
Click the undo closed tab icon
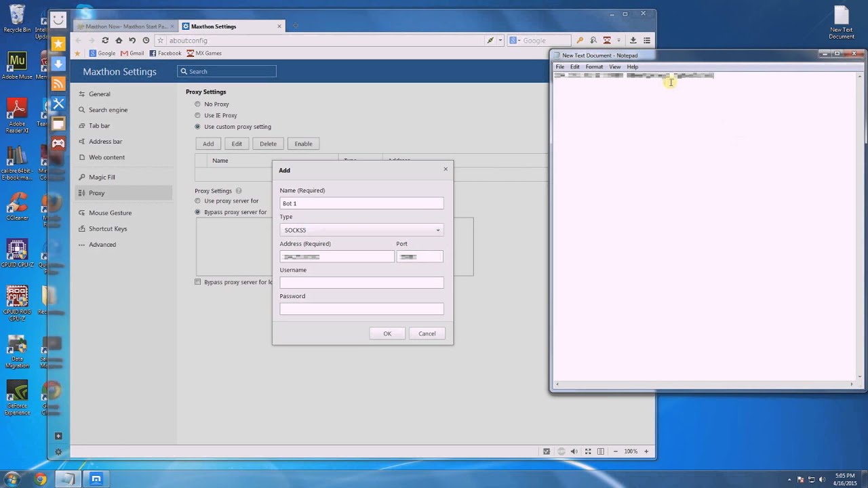point(132,40)
